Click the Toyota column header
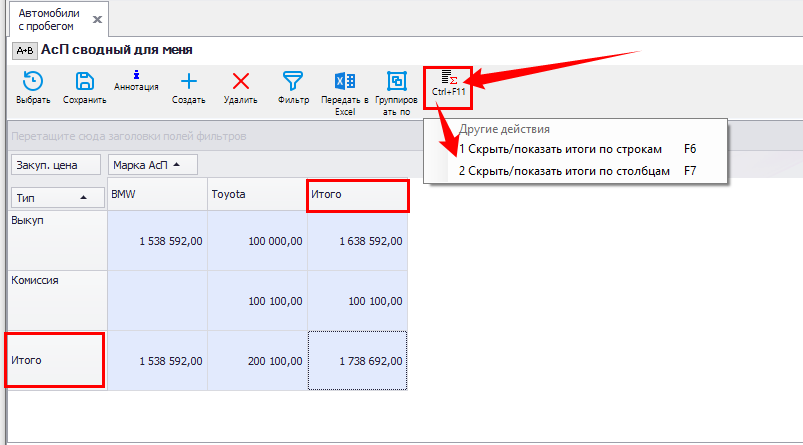The image size is (803, 445). pos(257,195)
